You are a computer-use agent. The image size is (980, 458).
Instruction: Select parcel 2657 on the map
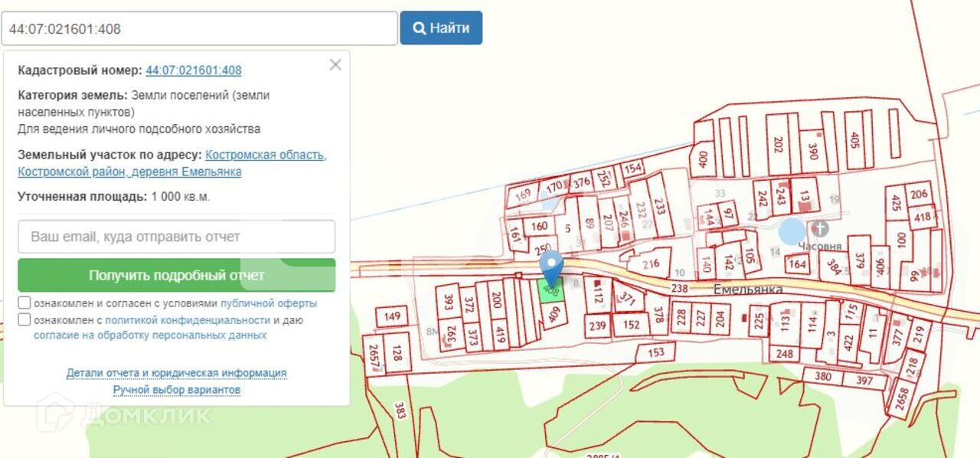click(374, 355)
